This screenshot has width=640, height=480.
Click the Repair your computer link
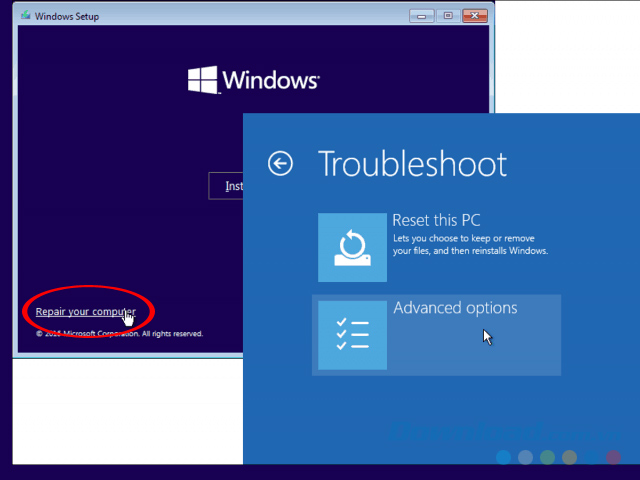85,312
